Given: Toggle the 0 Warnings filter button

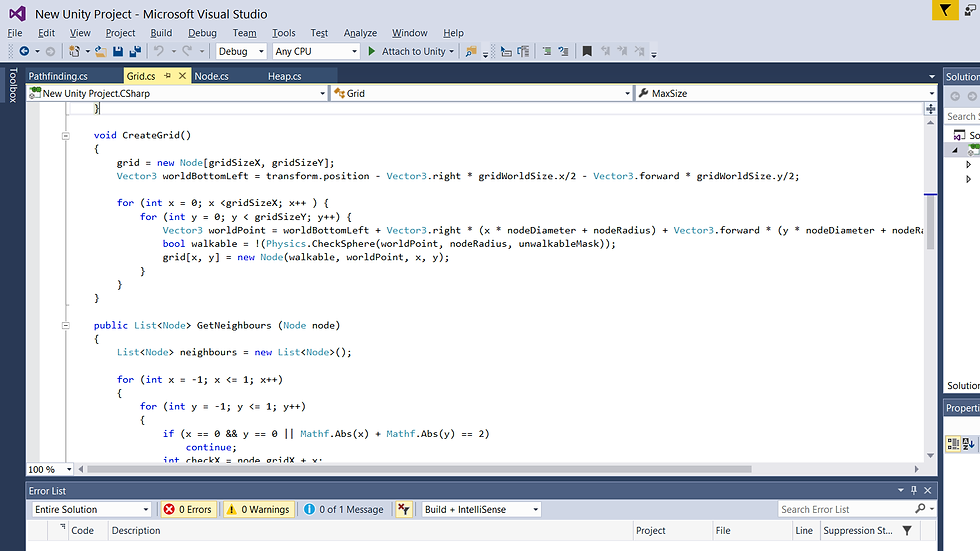Looking at the screenshot, I should [259, 509].
